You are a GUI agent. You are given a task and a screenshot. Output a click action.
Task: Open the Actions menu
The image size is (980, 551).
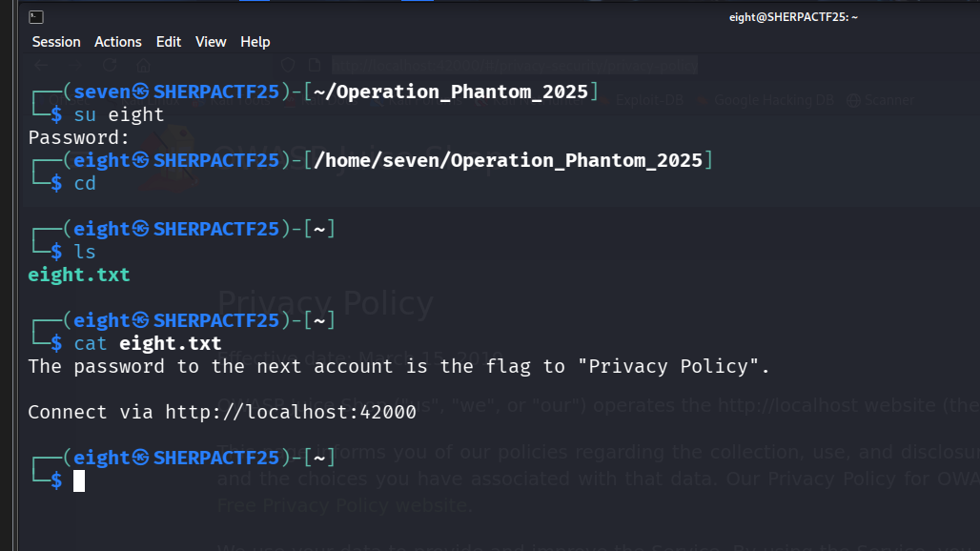118,42
